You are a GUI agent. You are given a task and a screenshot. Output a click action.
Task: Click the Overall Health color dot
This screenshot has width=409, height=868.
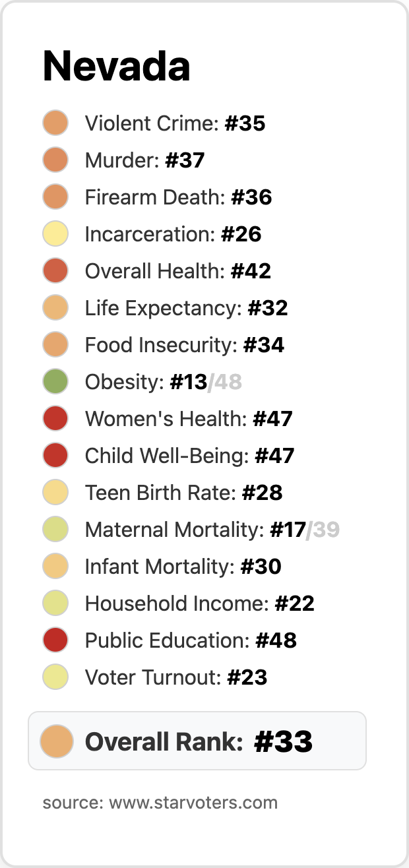pos(55,271)
